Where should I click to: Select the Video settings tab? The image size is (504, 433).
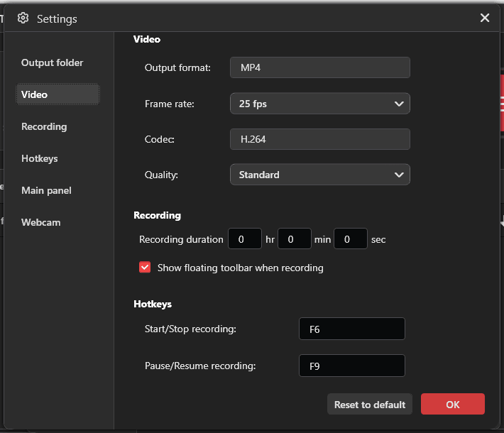tap(58, 94)
